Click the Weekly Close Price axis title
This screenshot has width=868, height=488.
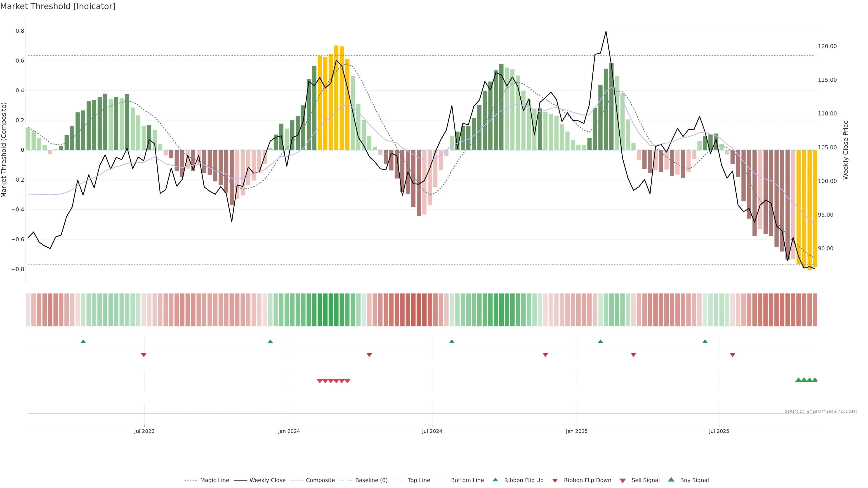click(x=845, y=150)
